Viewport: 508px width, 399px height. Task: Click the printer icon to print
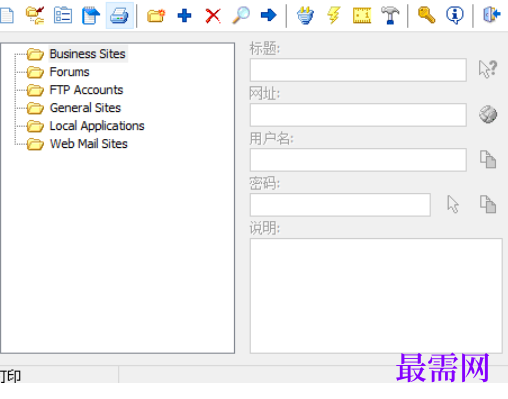coord(119,15)
